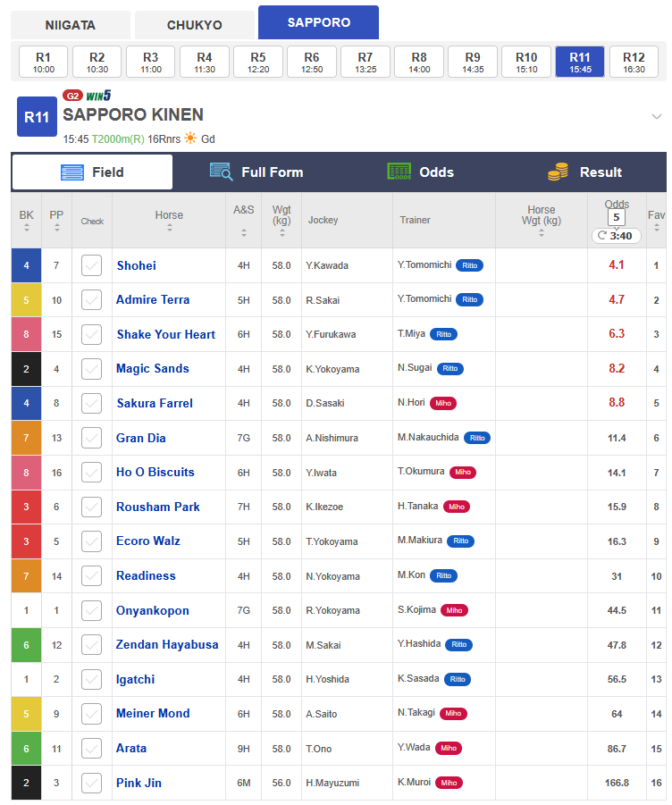This screenshot has height=805, width=672.
Task: Click the G2 grade badge
Action: click(x=72, y=96)
